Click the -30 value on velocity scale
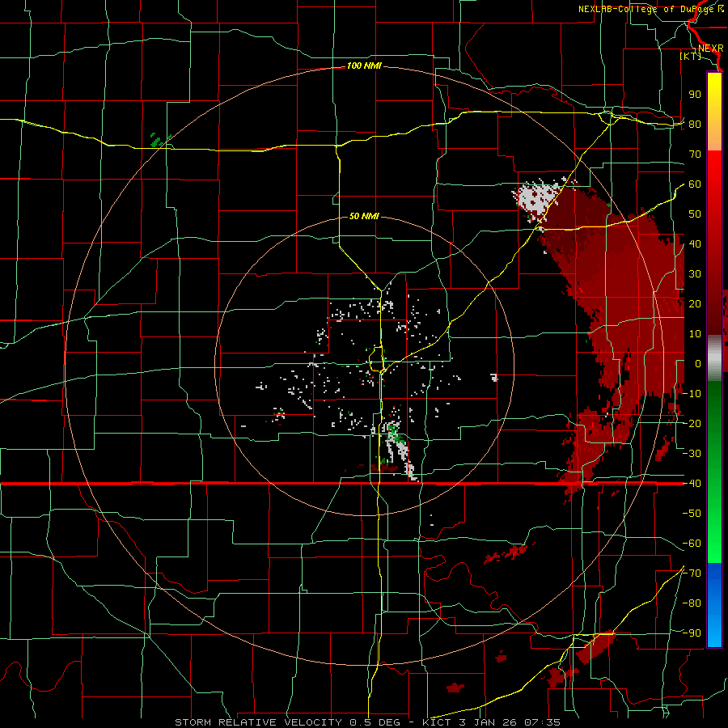The height and width of the screenshot is (728, 728). pos(692,454)
